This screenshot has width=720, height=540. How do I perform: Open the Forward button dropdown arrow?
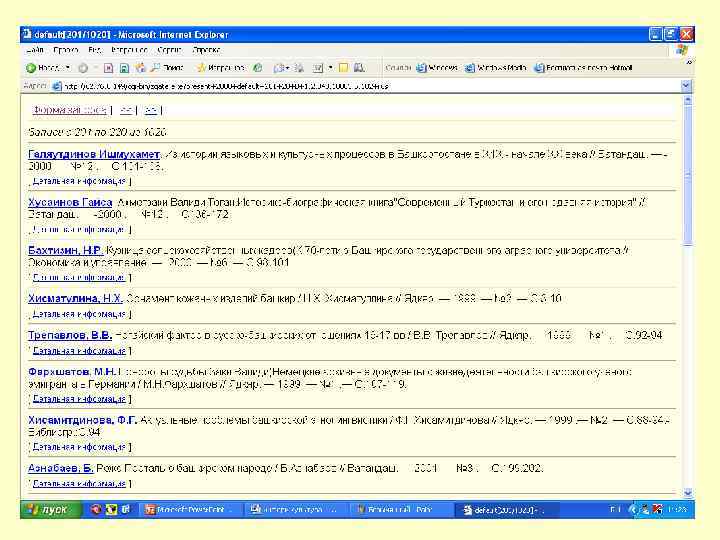pos(96,68)
